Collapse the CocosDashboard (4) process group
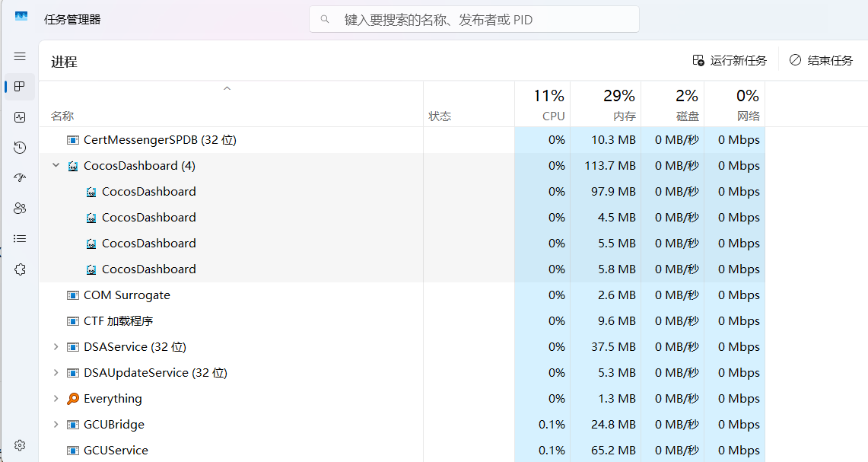 56,165
